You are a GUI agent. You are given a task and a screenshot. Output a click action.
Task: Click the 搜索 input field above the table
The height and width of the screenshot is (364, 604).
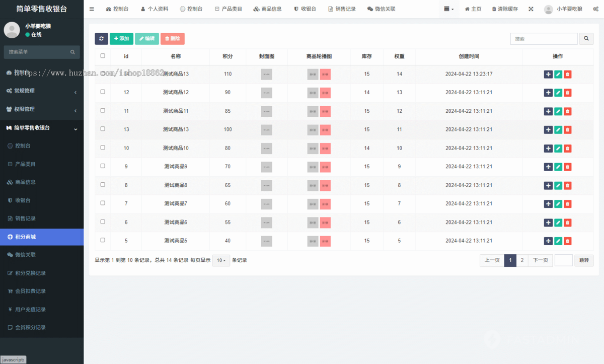tap(544, 39)
